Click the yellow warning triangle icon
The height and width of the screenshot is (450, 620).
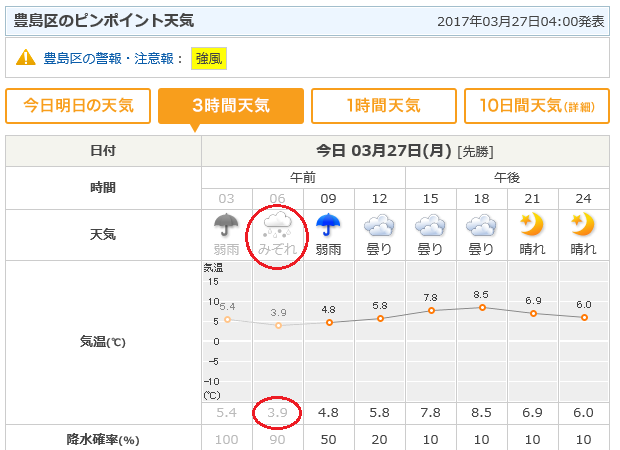click(26, 59)
